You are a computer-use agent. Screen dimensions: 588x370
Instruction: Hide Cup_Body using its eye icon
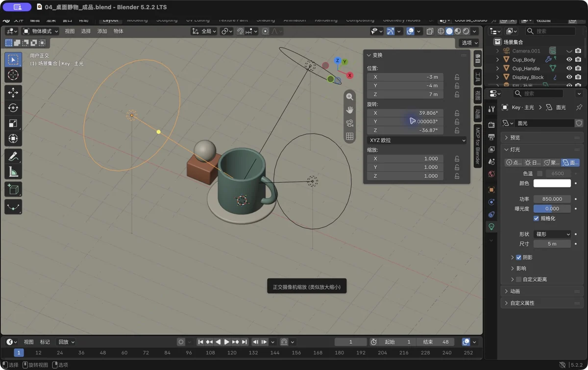pos(569,60)
